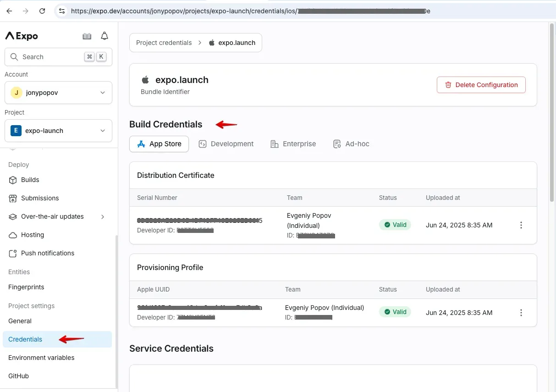Switch to the Ad-hoc tab

click(x=351, y=144)
